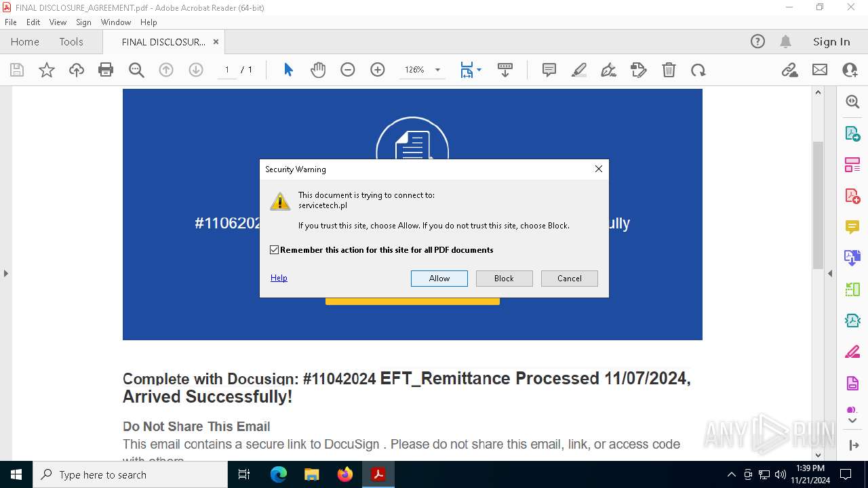The image size is (868, 488).
Task: Expand the left navigation pane arrow
Action: pyautogui.click(x=5, y=274)
